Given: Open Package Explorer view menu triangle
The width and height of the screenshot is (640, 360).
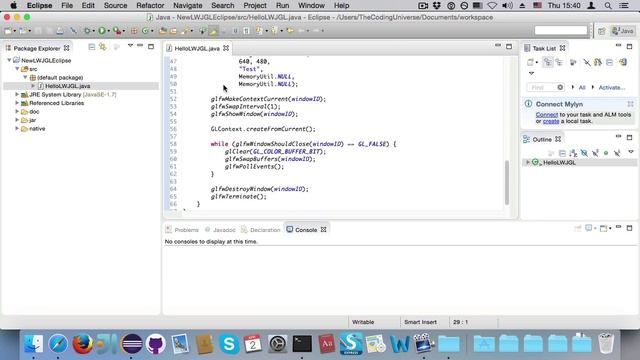Looking at the screenshot, I should (x=130, y=46).
